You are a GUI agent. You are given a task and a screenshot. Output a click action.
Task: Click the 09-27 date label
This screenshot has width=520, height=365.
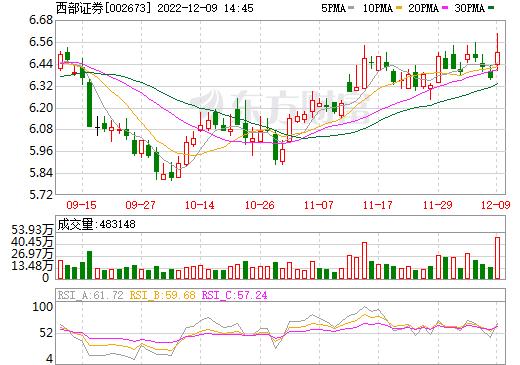click(x=140, y=205)
